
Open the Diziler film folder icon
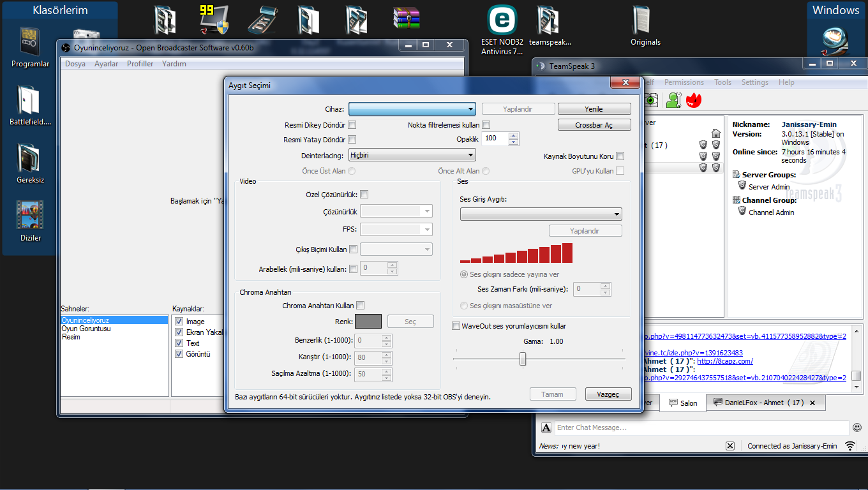coord(30,215)
